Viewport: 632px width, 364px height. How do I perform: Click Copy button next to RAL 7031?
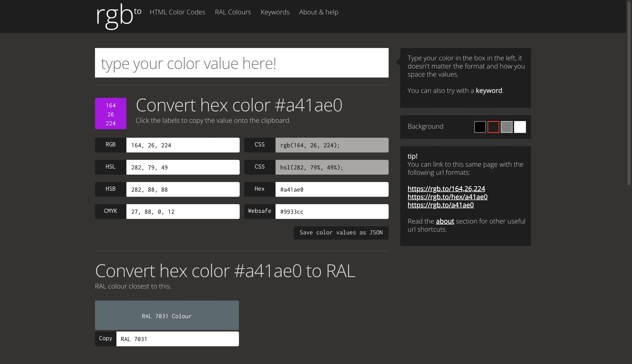coord(105,339)
